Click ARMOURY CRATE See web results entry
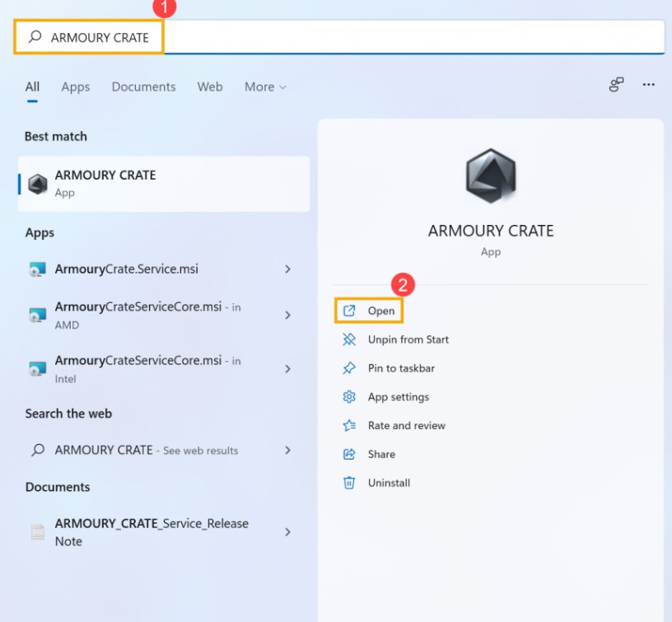The width and height of the screenshot is (672, 622). pyautogui.click(x=164, y=450)
